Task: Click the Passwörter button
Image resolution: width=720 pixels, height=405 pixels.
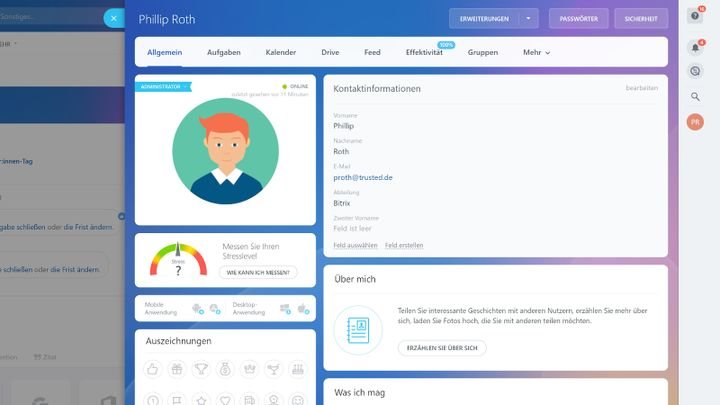Action: coord(578,18)
